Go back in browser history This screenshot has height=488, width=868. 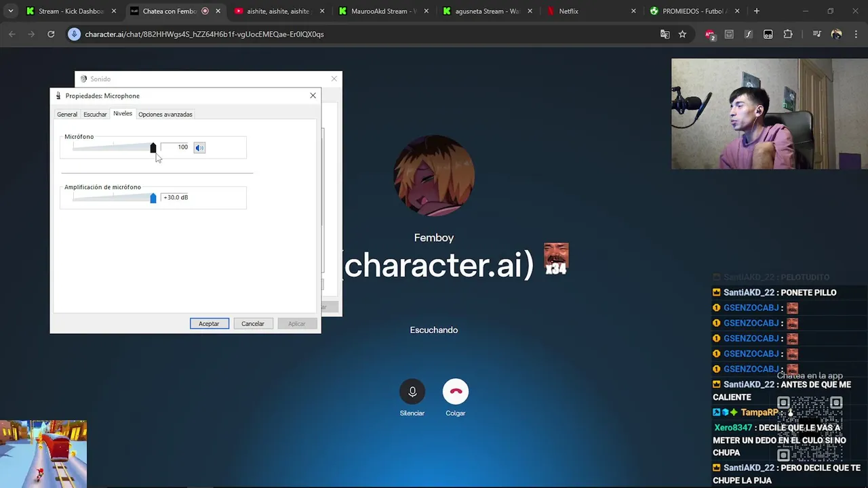pos(12,34)
